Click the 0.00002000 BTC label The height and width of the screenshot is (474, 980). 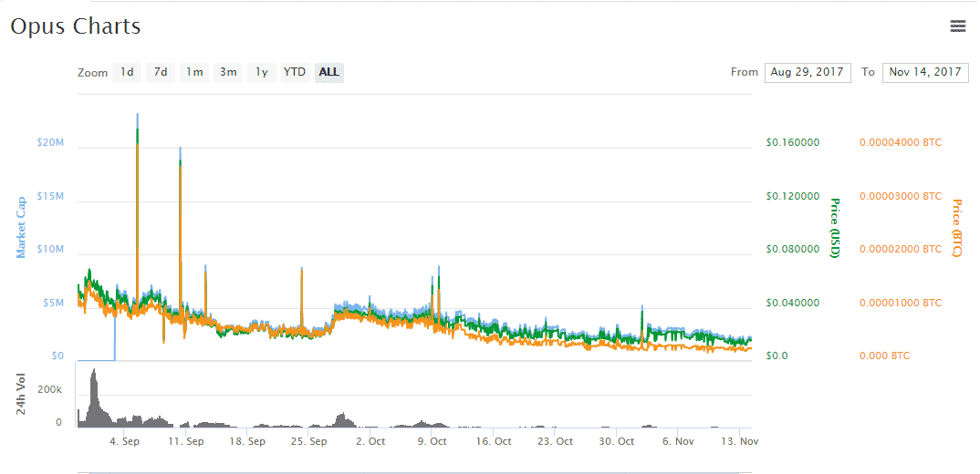click(901, 249)
